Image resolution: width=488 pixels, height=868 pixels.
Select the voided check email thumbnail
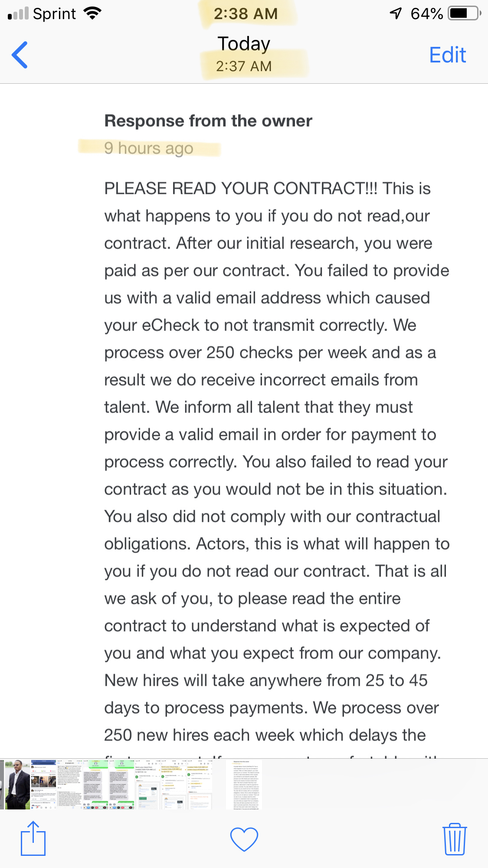tap(199, 784)
